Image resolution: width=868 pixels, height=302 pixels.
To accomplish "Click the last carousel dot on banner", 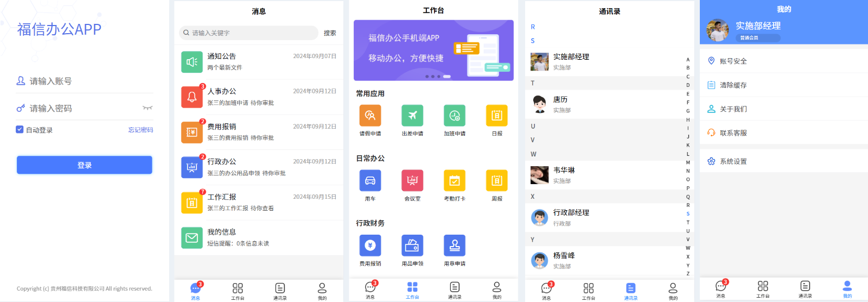I will click(x=447, y=77).
